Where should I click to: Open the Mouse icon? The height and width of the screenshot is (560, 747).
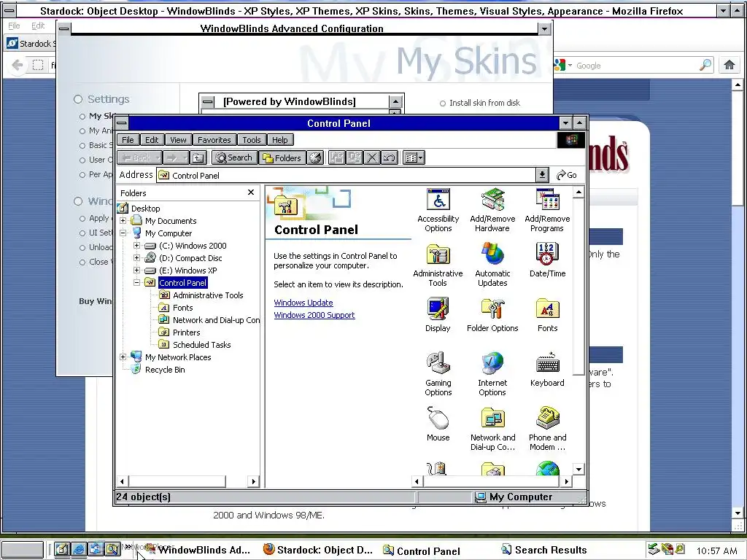438,424
